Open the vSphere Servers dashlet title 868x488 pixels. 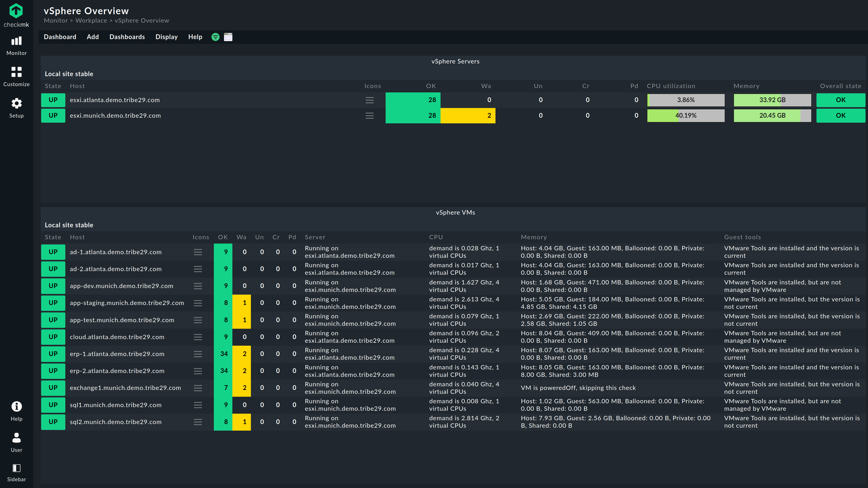[455, 61]
